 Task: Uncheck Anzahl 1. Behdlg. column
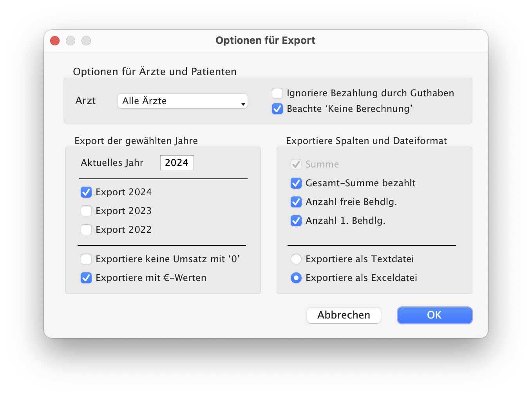click(x=296, y=221)
